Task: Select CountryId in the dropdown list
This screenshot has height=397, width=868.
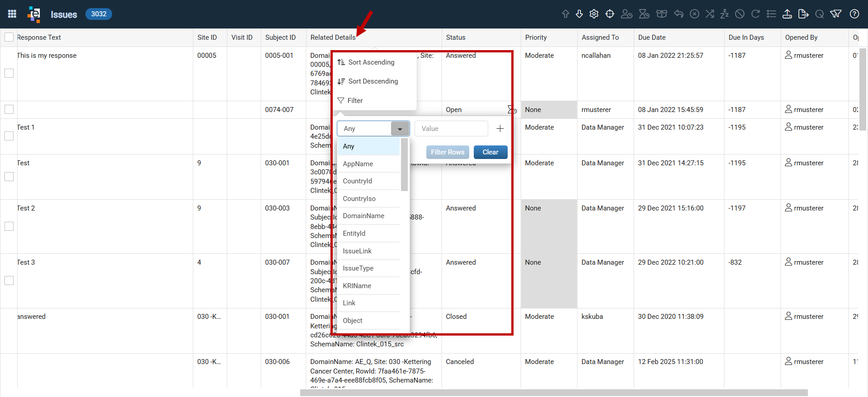Action: coord(368,181)
